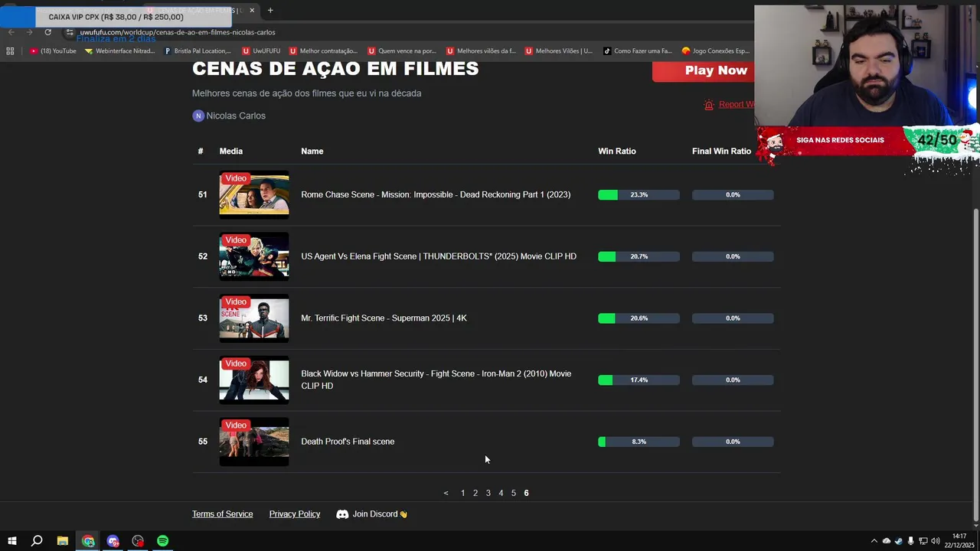This screenshot has height=551, width=980.
Task: Click the microphone tray icon
Action: (x=910, y=541)
